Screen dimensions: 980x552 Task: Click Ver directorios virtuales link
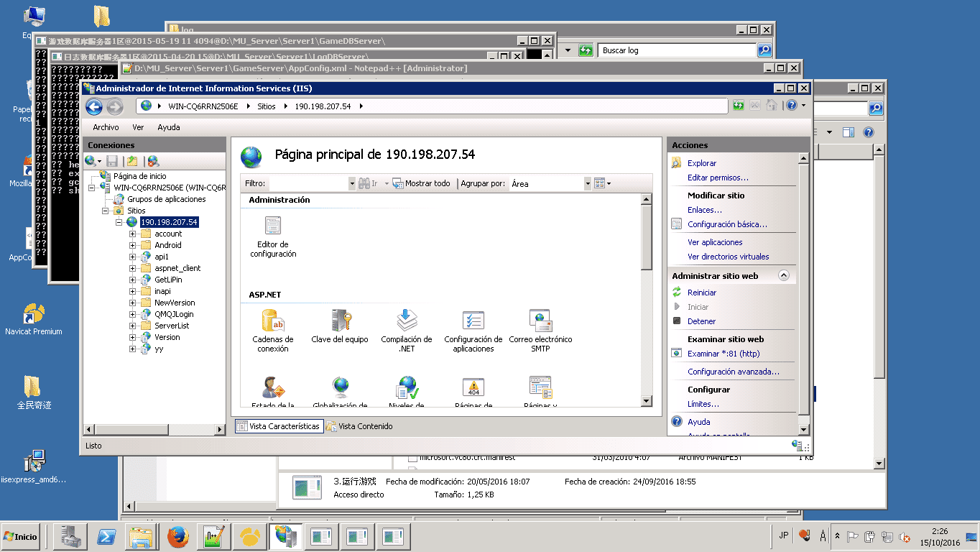pyautogui.click(x=728, y=257)
